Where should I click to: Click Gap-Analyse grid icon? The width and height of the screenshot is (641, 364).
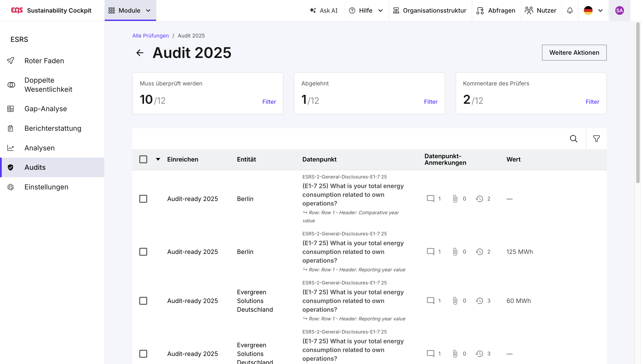[x=10, y=109]
